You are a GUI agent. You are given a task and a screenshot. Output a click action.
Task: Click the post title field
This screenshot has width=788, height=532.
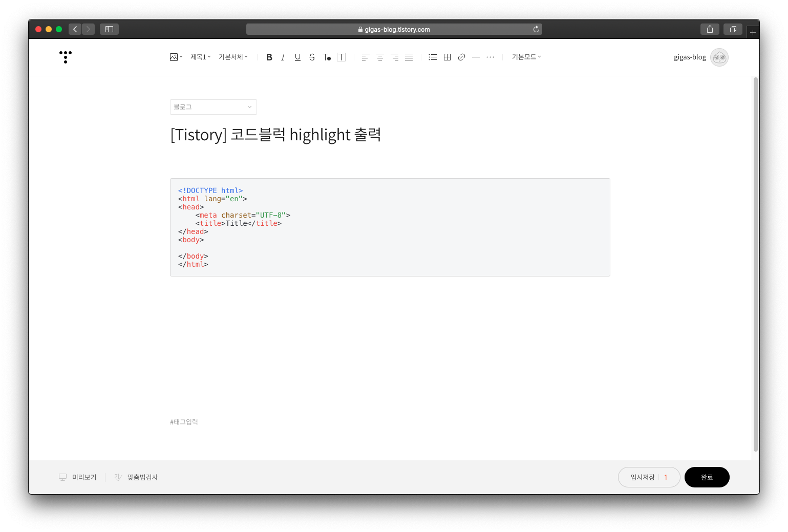tap(390, 135)
